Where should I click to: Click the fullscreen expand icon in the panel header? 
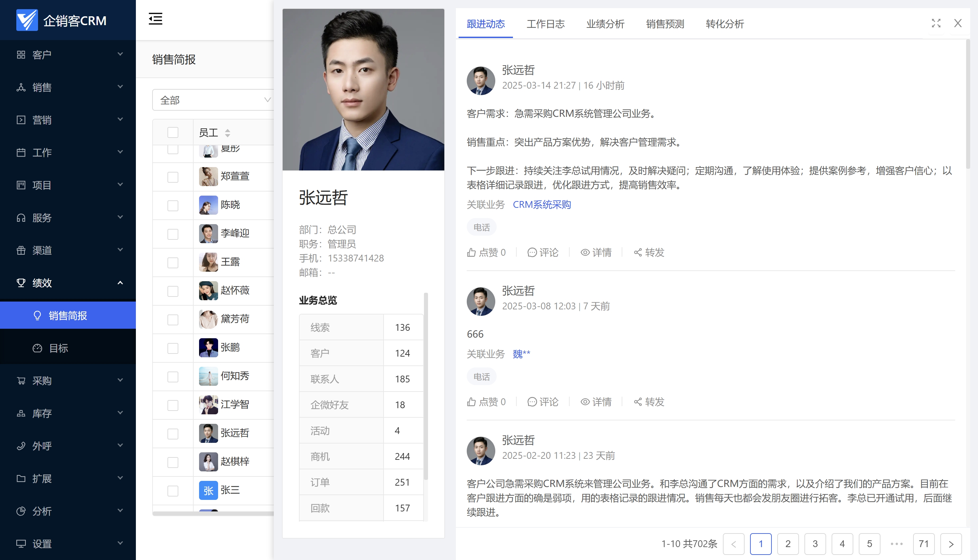coord(936,23)
